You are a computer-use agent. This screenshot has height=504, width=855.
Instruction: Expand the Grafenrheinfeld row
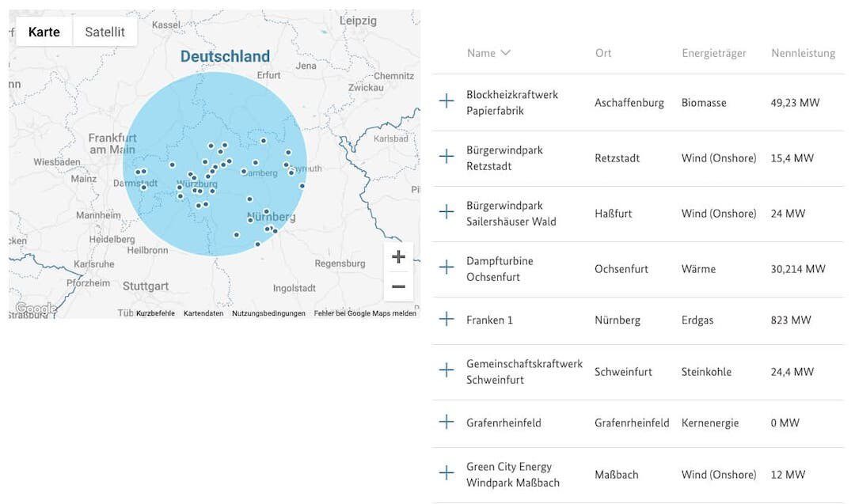click(x=446, y=422)
